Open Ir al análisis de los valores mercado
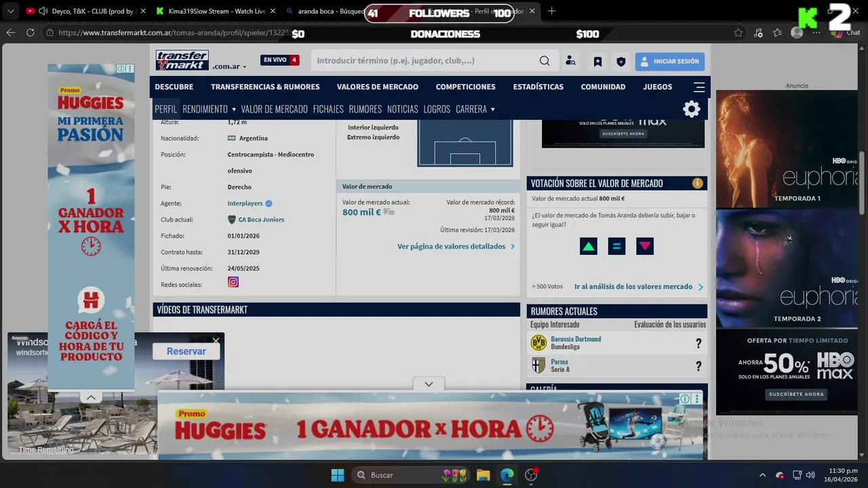This screenshot has width=868, height=488. click(639, 287)
